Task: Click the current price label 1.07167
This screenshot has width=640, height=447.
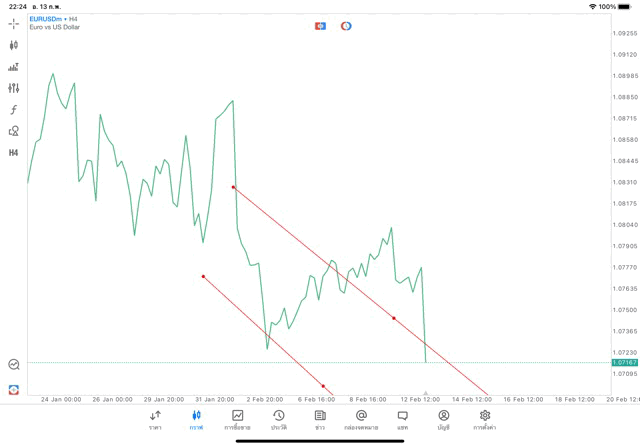Action: [x=625, y=362]
